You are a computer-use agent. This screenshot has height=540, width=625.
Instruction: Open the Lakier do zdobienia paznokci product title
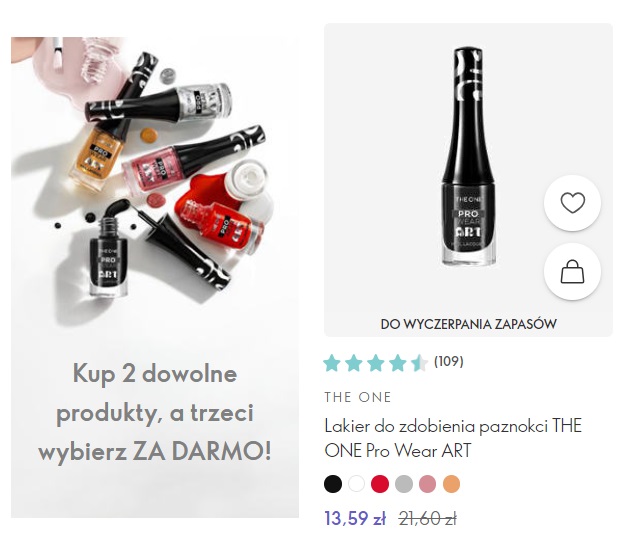click(453, 438)
